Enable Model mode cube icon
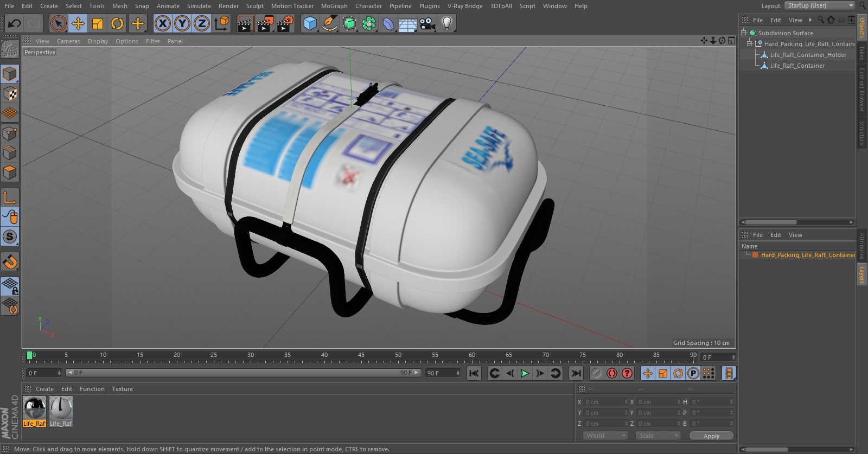Image resolution: width=868 pixels, height=454 pixels. (10, 74)
